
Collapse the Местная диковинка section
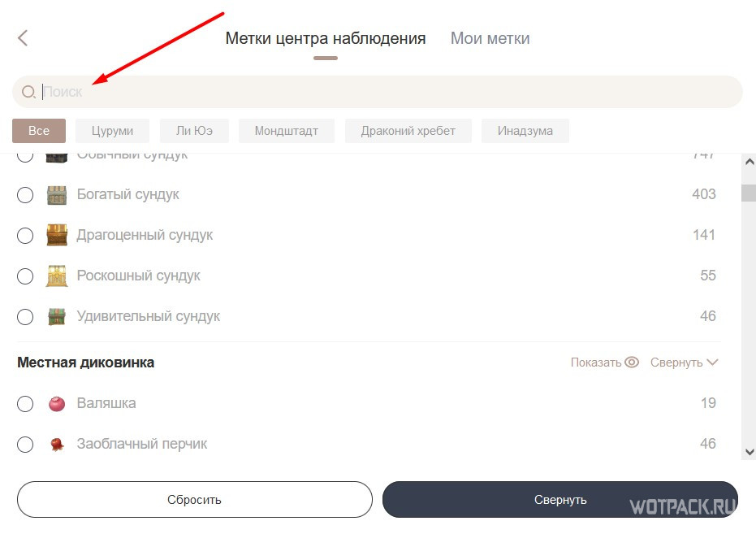pyautogui.click(x=684, y=363)
